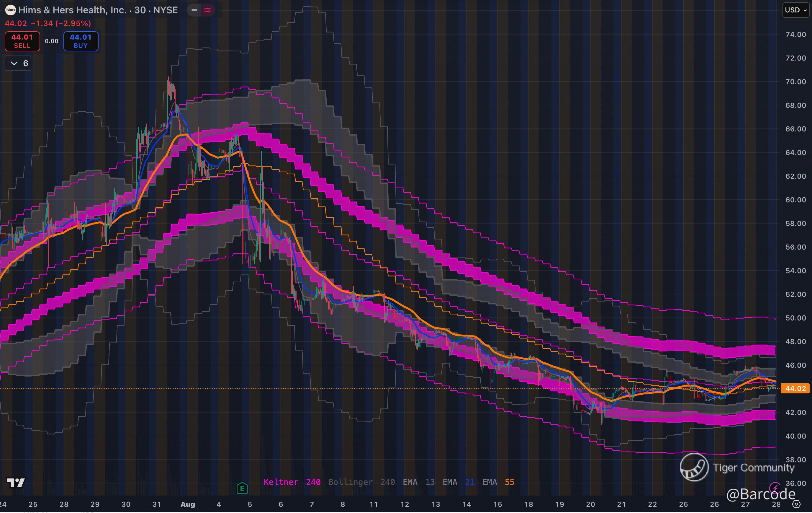This screenshot has height=513, width=812.
Task: Click the 0.00 spread value
Action: pos(52,41)
